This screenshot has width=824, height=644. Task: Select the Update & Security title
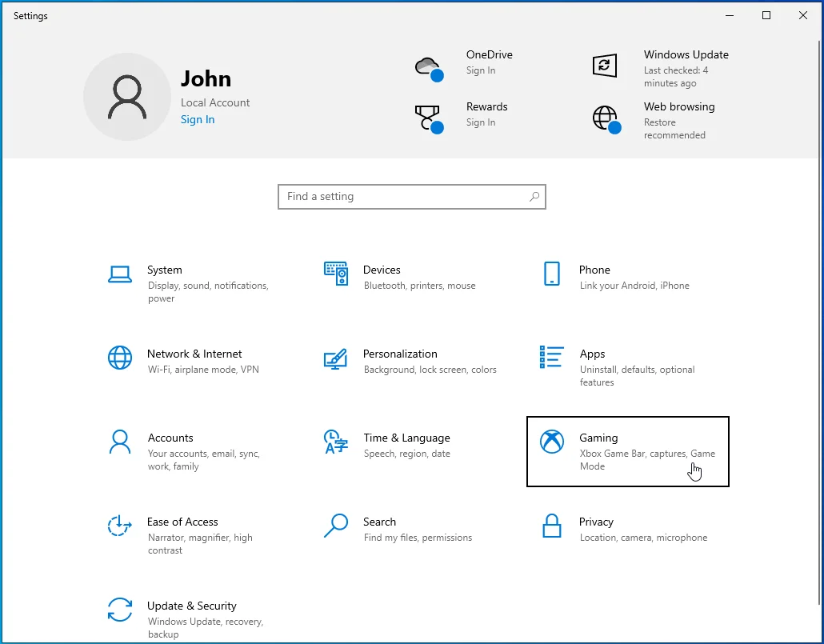[192, 606]
